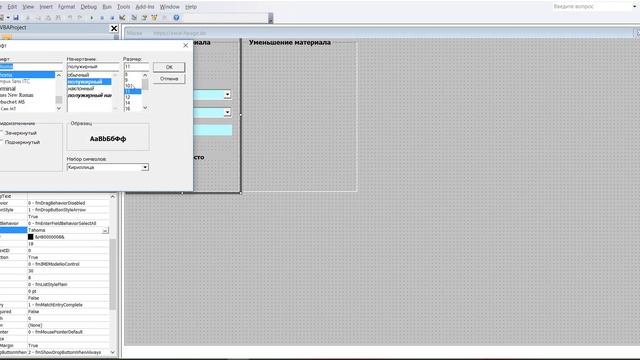Viewport: 640px width, 360px height.
Task: Click the Cut toolbar icon
Action: click(28, 18)
